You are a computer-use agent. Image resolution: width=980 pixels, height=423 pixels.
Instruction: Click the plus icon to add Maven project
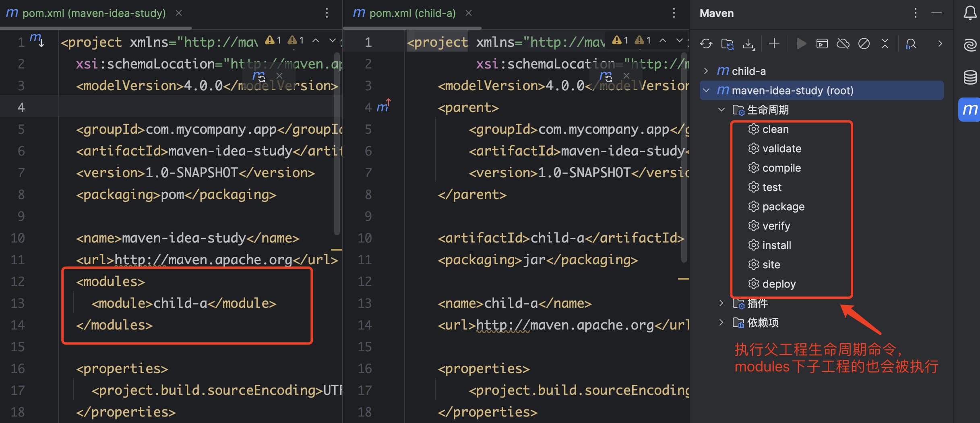(774, 44)
